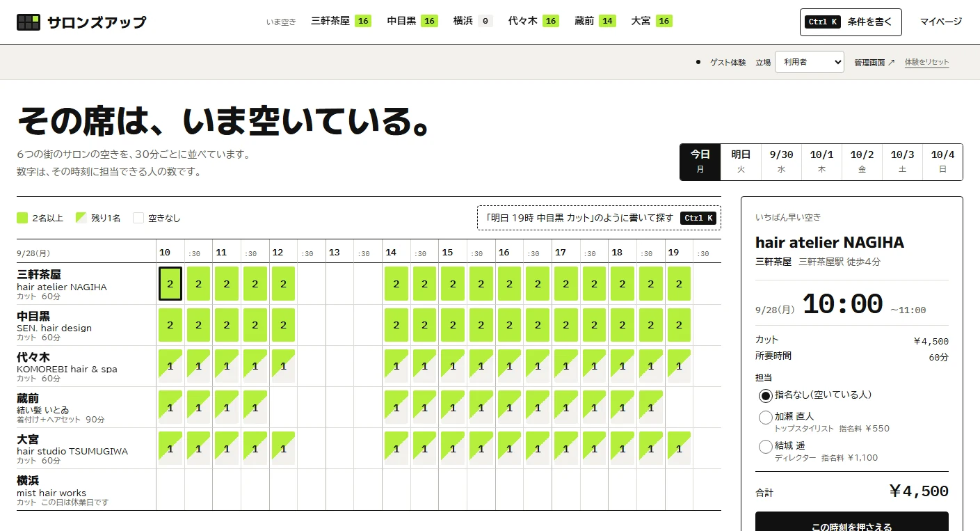Image resolution: width=980 pixels, height=531 pixels.
Task: Select 大宮 19:00 slot showing 1
Action: (679, 448)
